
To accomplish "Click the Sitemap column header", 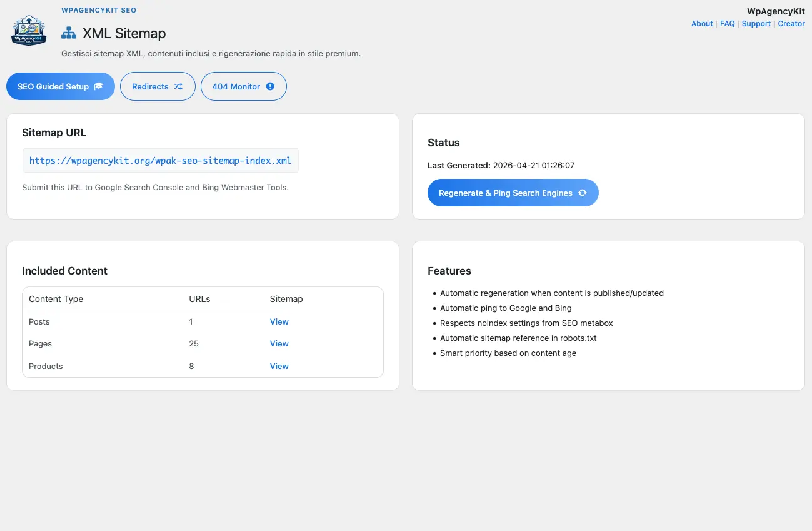I will click(286, 299).
